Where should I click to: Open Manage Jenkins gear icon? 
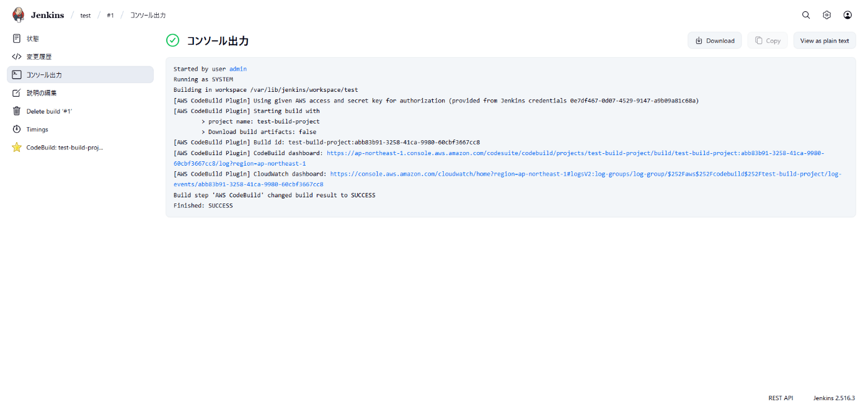coord(826,15)
